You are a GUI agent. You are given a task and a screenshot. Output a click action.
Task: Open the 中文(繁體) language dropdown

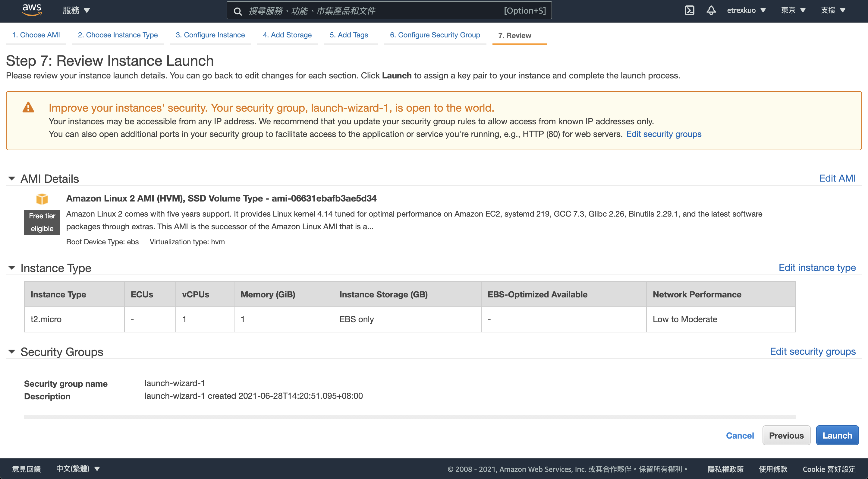tap(78, 468)
